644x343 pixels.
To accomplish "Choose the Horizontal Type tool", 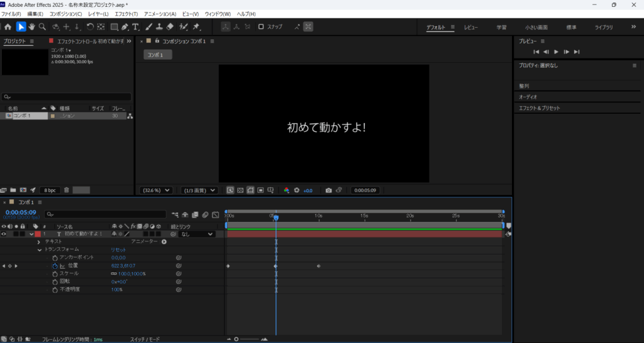I will pyautogui.click(x=136, y=27).
